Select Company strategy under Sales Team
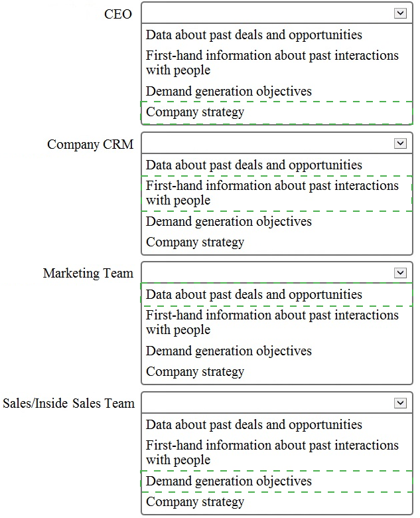Viewport: 420px width, 518px height. [277, 502]
